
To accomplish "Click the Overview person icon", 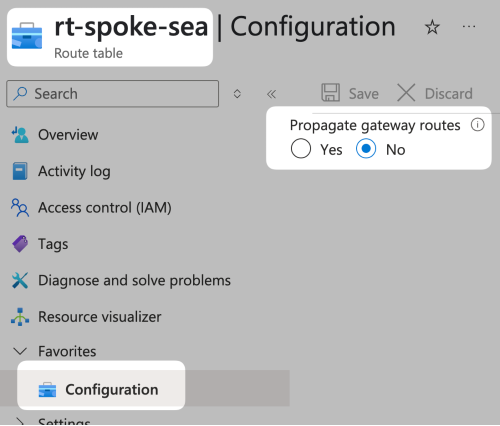I will (x=20, y=135).
